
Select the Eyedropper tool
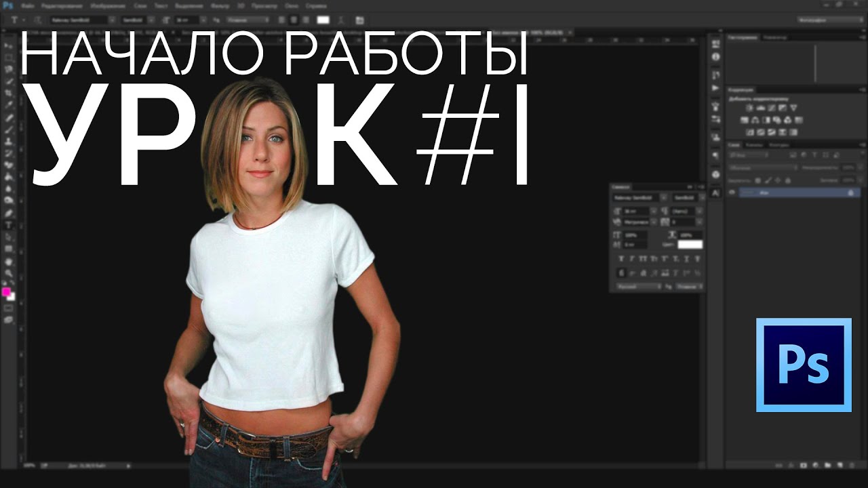(x=9, y=105)
